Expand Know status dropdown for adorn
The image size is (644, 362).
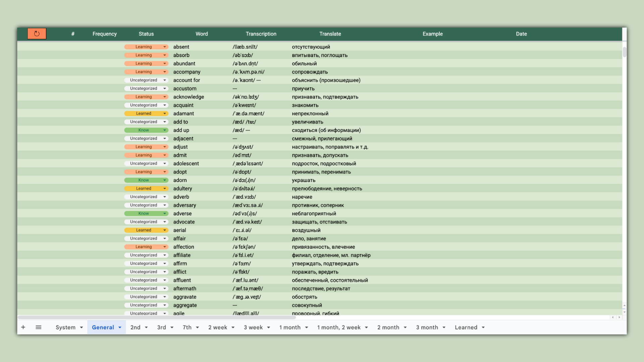point(164,180)
